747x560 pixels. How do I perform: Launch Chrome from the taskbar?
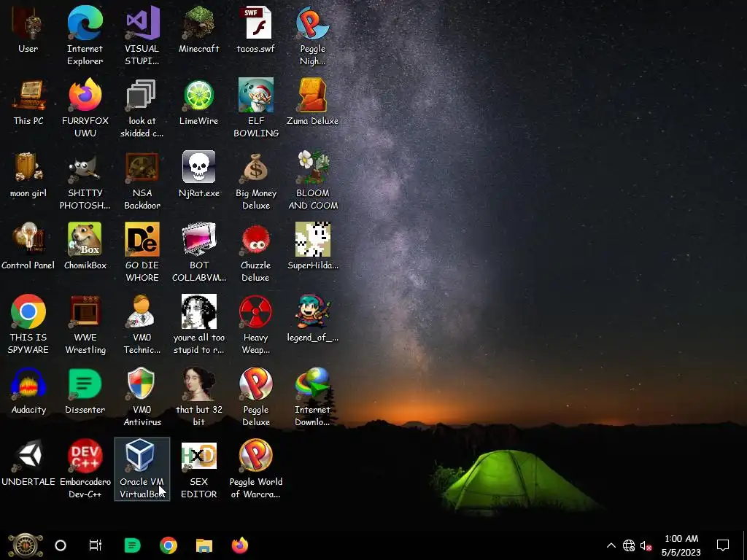169,545
